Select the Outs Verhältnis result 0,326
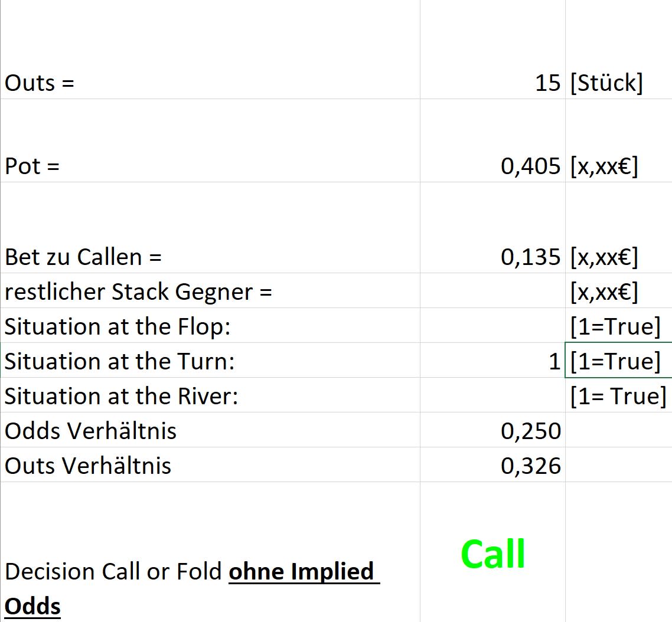 pyautogui.click(x=492, y=465)
